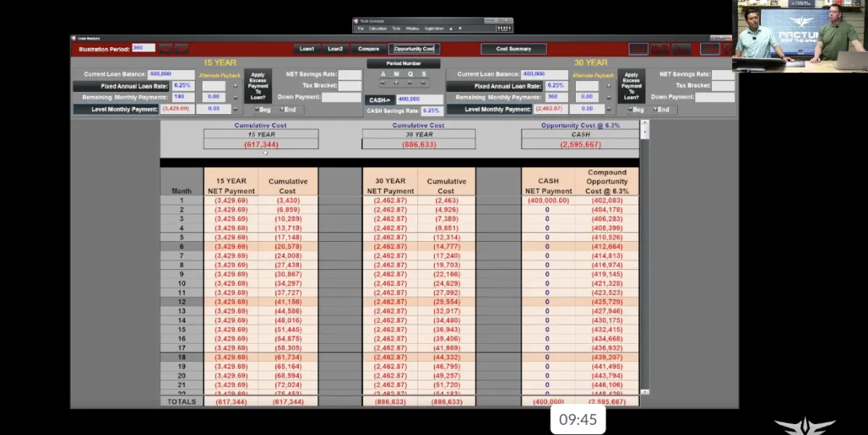Screen dimensions: 868x435
Task: Click TOTALS row label
Action: tap(182, 402)
